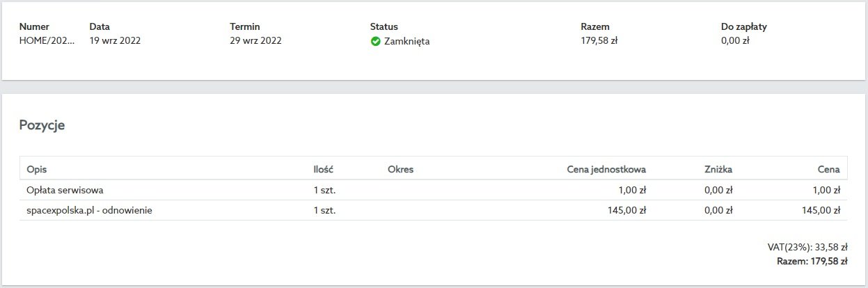Click the due date 29 wrz 2022
Image resolution: width=868 pixels, height=288 pixels.
pyautogui.click(x=256, y=40)
